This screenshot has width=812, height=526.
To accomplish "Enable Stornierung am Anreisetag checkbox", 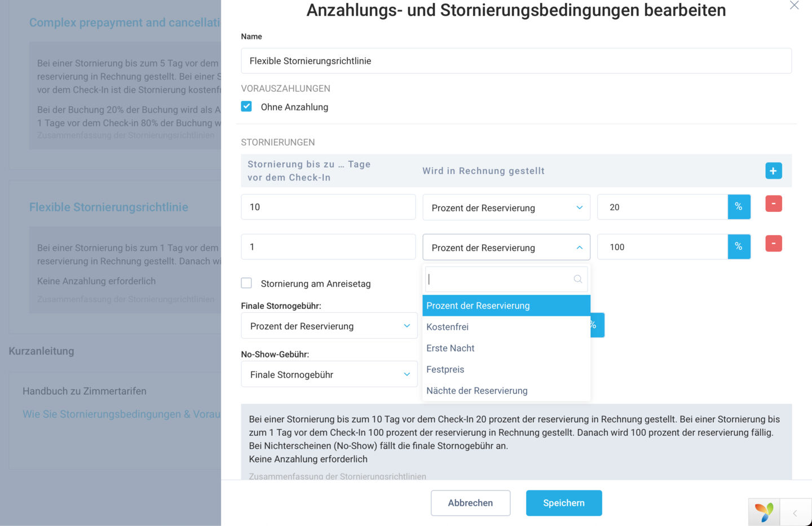I will [x=246, y=283].
